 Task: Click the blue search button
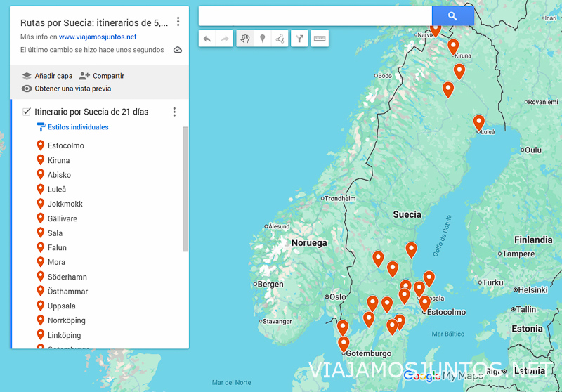[452, 15]
